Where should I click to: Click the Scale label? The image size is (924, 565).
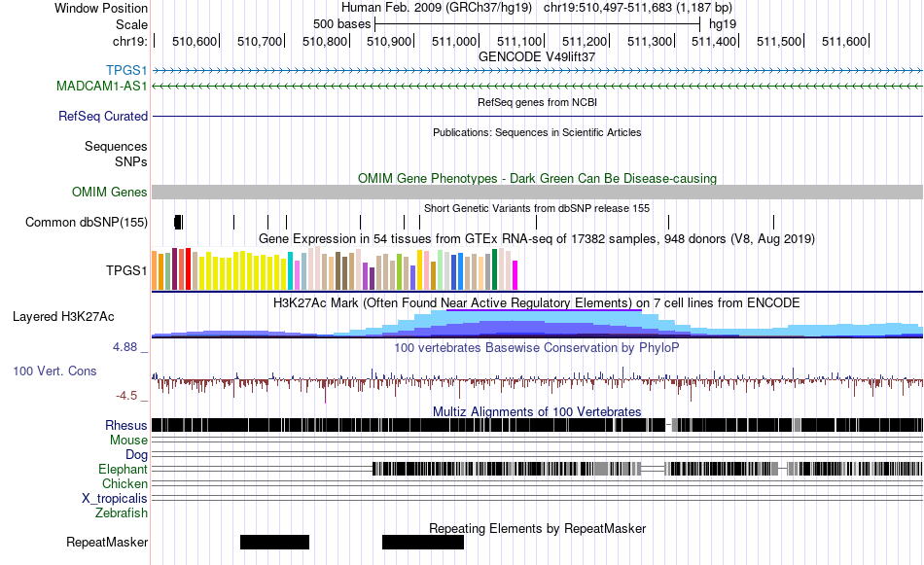pyautogui.click(x=131, y=24)
